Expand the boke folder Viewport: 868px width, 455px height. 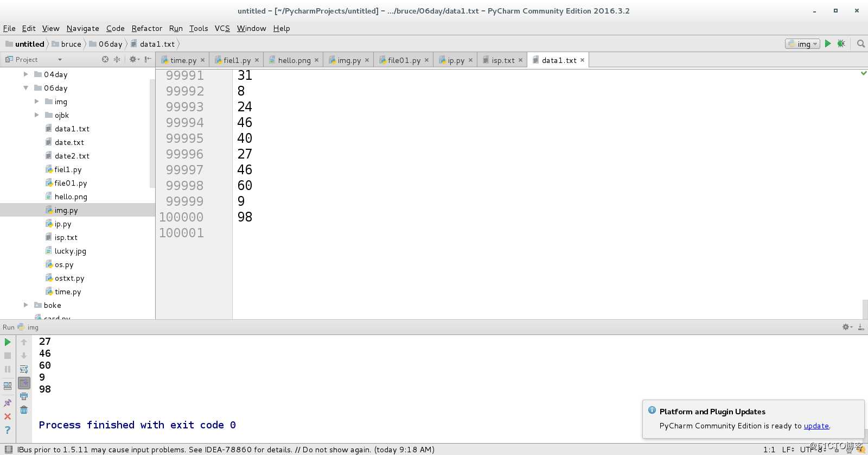click(25, 305)
